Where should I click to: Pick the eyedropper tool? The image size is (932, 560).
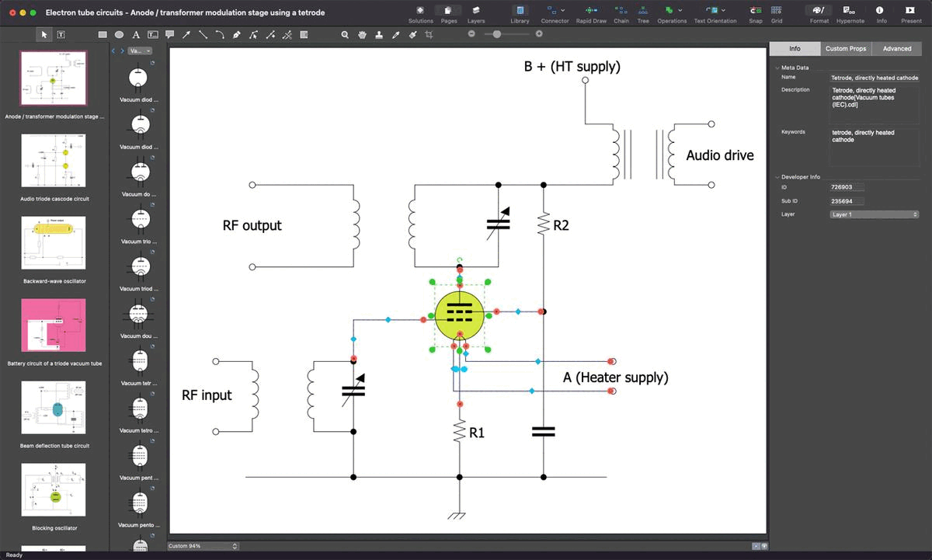point(395,35)
